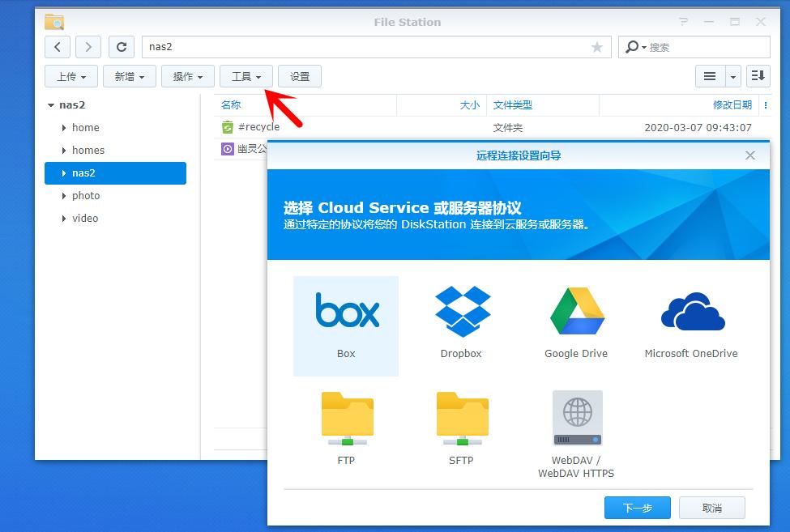Viewport: 790px width, 532px height.
Task: Open the 操作 action dropdown
Action: point(188,76)
